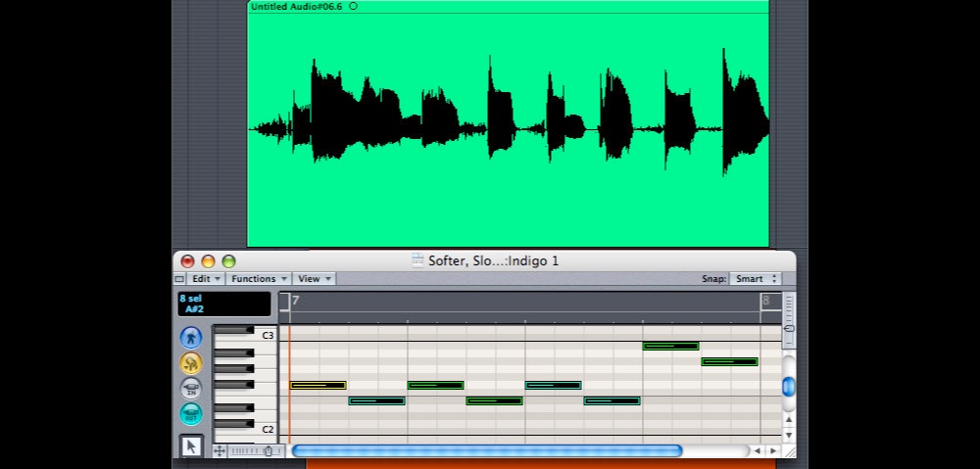Open the View menu

(x=314, y=279)
